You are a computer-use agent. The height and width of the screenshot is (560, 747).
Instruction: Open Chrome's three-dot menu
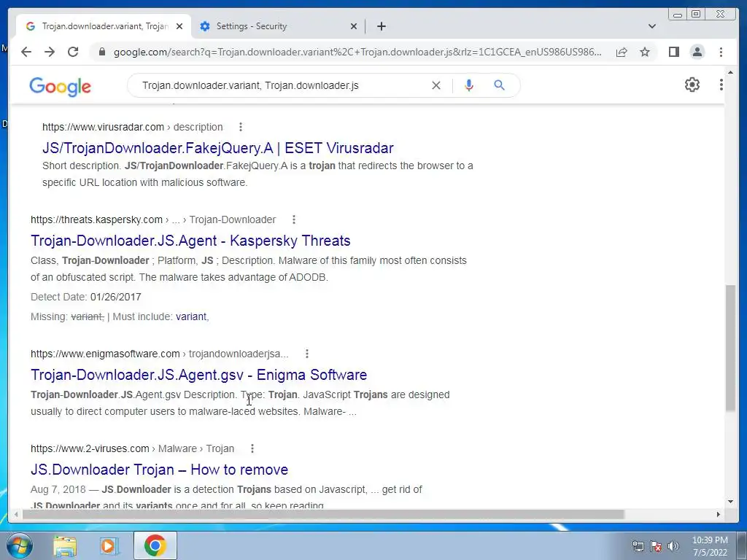coord(721,52)
